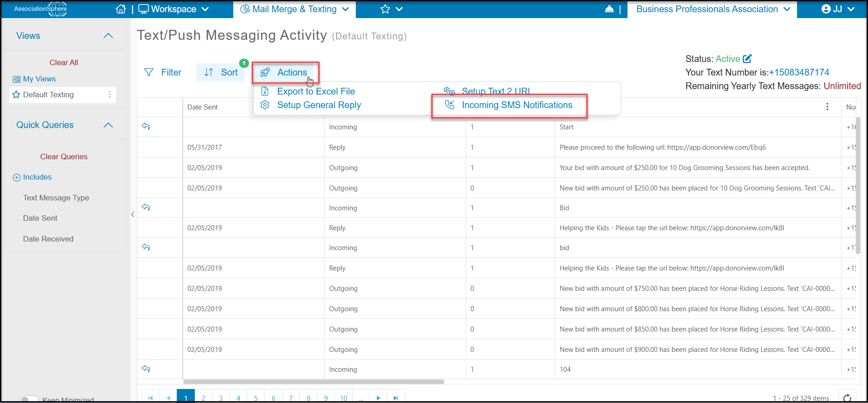Click the vertical table scrollbar
The height and width of the screenshot is (403, 868).
[x=858, y=185]
